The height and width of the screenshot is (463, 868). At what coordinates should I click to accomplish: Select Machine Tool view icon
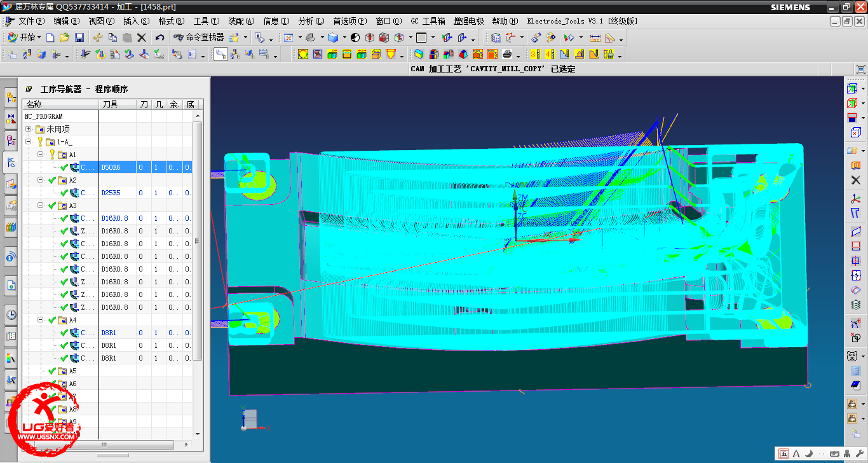point(235,55)
